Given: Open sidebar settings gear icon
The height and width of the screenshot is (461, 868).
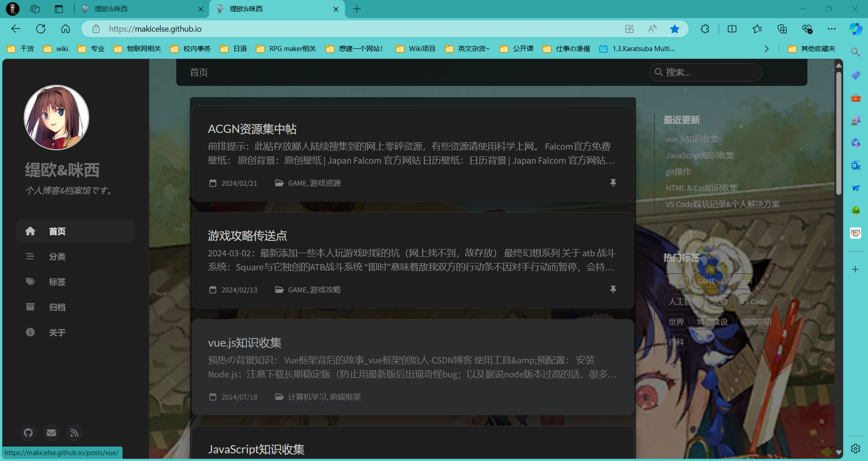Looking at the screenshot, I should (855, 448).
